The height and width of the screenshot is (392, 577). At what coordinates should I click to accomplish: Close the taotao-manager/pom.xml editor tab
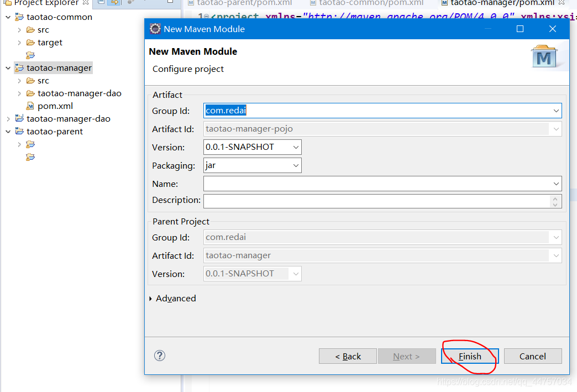coord(562,2)
